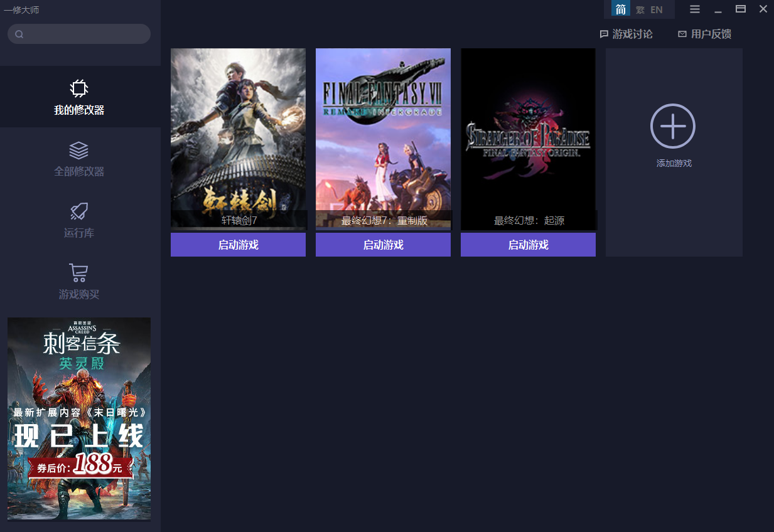Launch 轩辕剑7 with 启动游戏 button
The height and width of the screenshot is (532, 774).
pyautogui.click(x=238, y=245)
